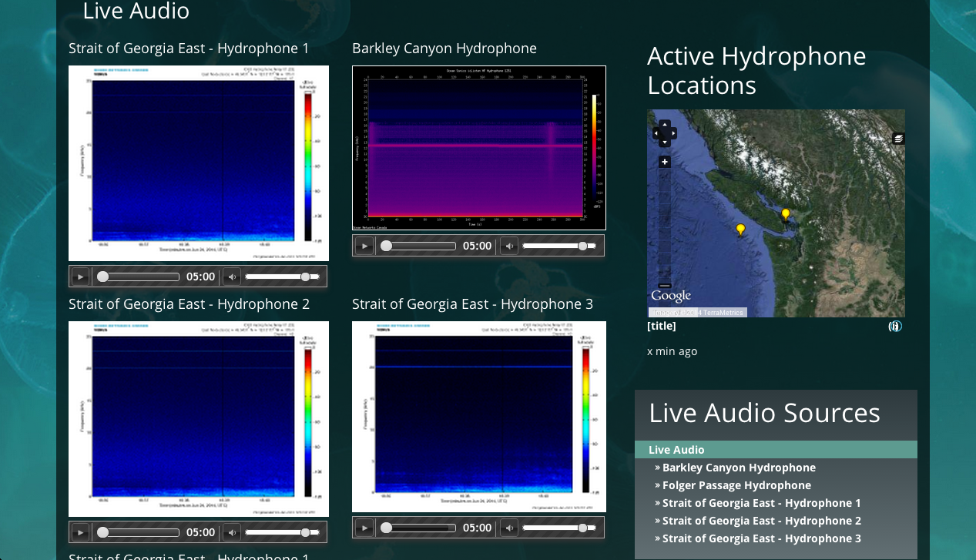Open Folger Passage Hydrophone link
This screenshot has height=560, width=976.
pyautogui.click(x=736, y=485)
